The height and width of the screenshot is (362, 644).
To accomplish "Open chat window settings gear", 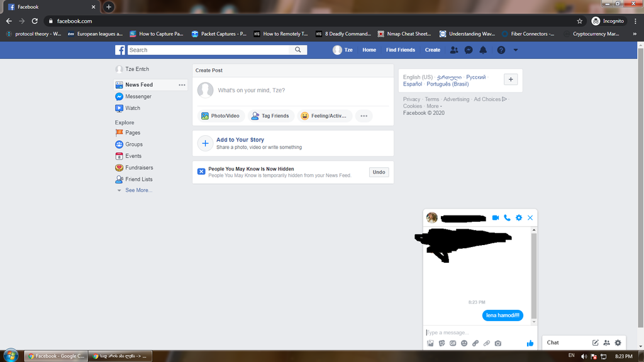I will coord(519,217).
